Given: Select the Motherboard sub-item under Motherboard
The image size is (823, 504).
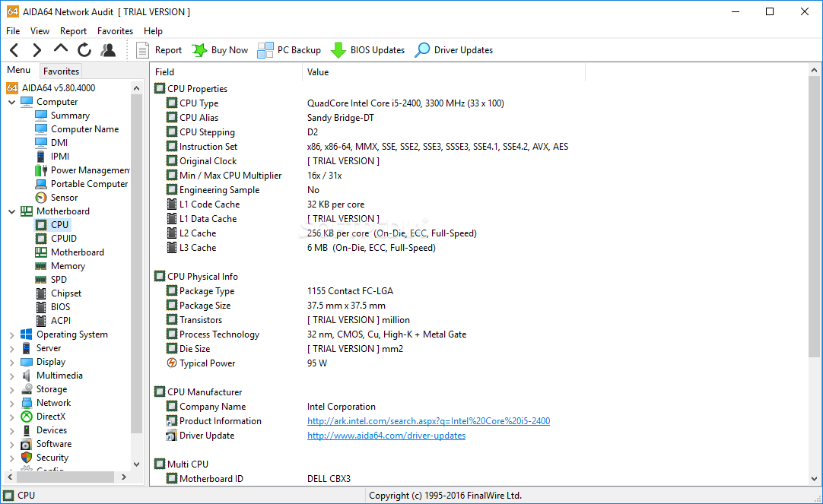Looking at the screenshot, I should pyautogui.click(x=77, y=252).
